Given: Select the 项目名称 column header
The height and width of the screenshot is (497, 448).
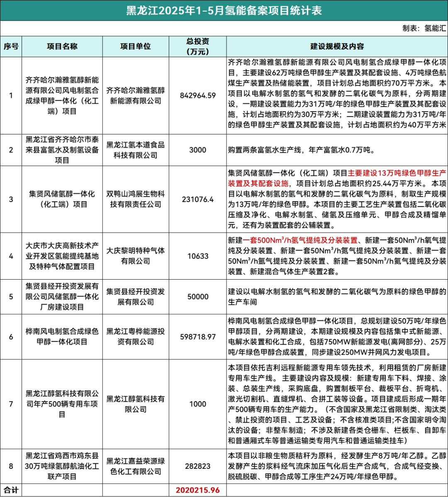Looking at the screenshot, I should (x=62, y=46).
